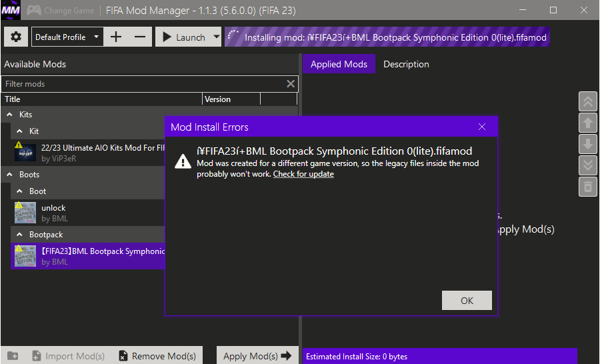Screen dimensions: 600x364
Task: Maximize the FIFA Mod Manager window
Action: (x=553, y=10)
